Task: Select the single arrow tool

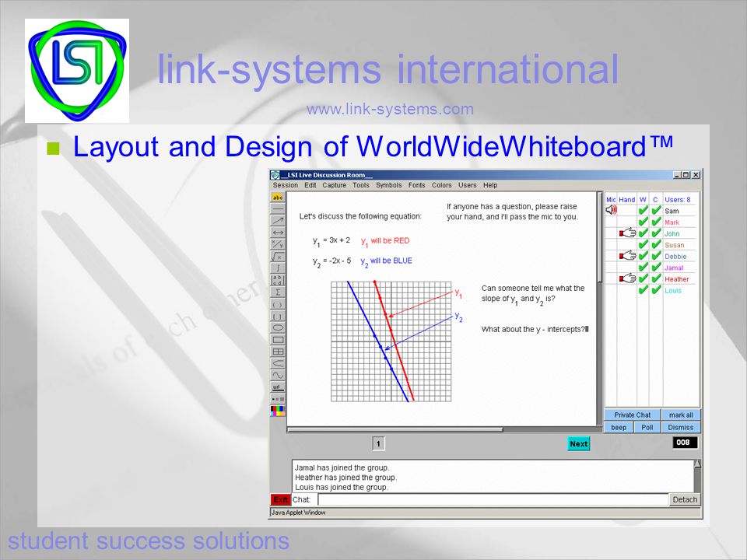Action: [278, 221]
